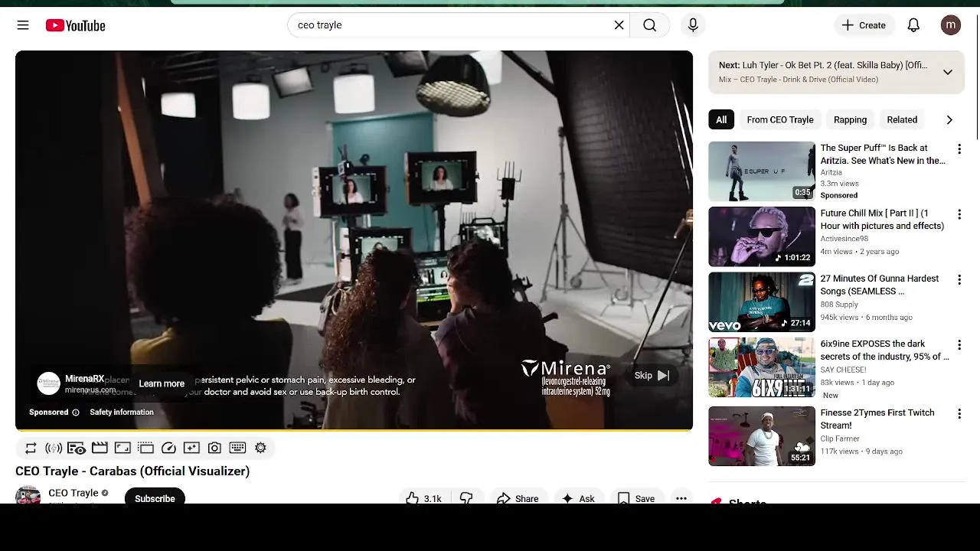This screenshot has width=980, height=551.
Task: Subscribe to CEO Trayle
Action: (155, 497)
